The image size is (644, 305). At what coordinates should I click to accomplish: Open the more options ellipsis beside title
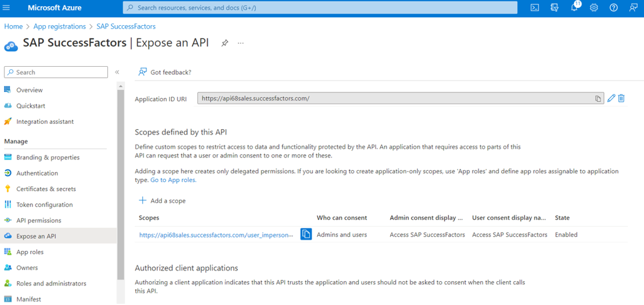(240, 43)
